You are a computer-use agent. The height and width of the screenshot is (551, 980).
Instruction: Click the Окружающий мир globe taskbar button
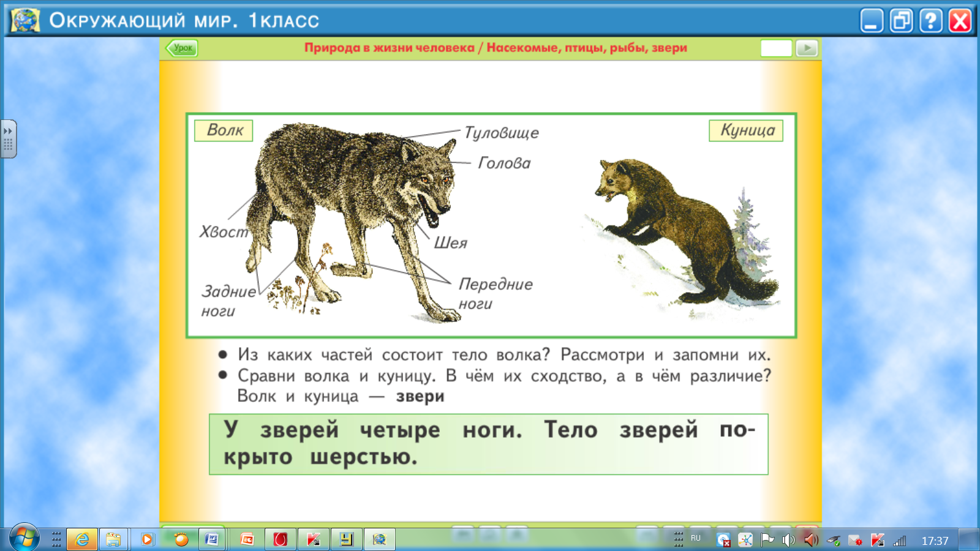pos(380,539)
